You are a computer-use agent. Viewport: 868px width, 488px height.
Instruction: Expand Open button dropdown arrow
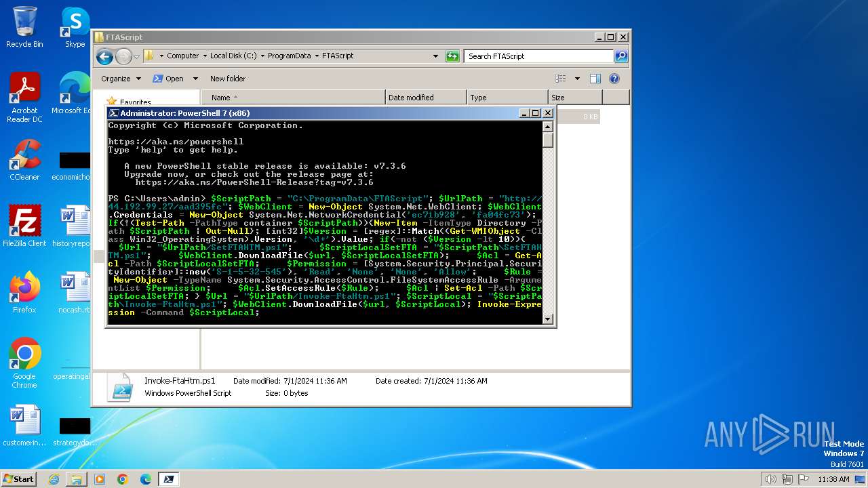point(195,79)
